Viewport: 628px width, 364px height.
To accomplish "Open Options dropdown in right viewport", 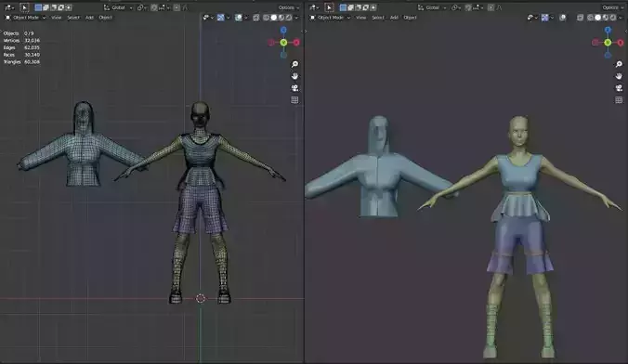I will (612, 7).
